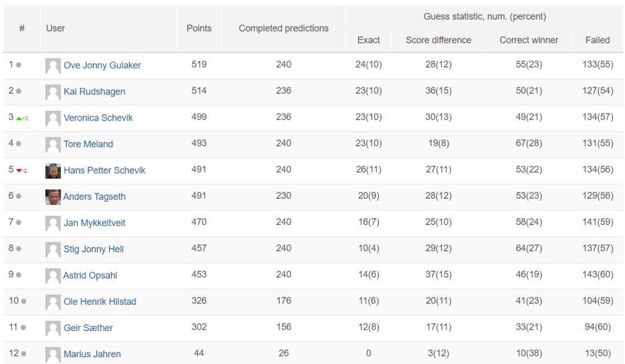This screenshot has height=364, width=625.
Task: Open Veronica Schevik's profile link
Action: tap(98, 118)
